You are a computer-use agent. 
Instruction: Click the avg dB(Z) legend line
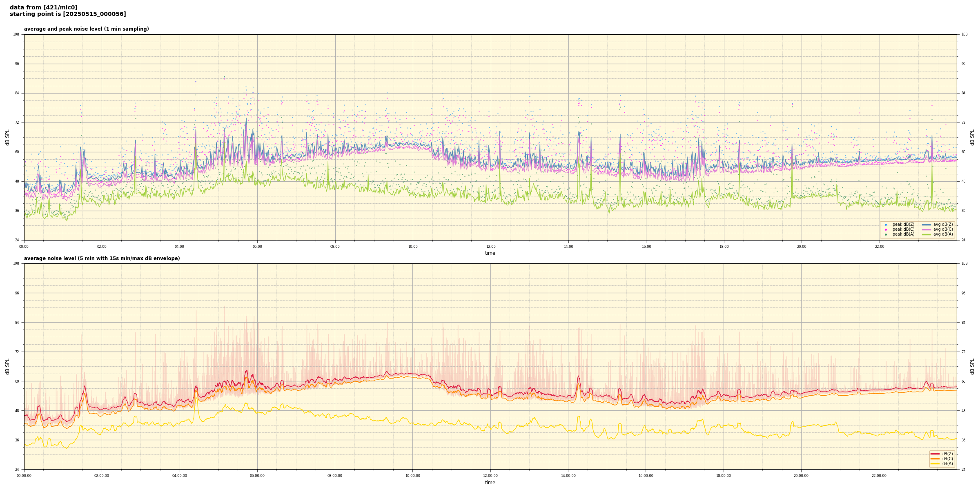926,225
